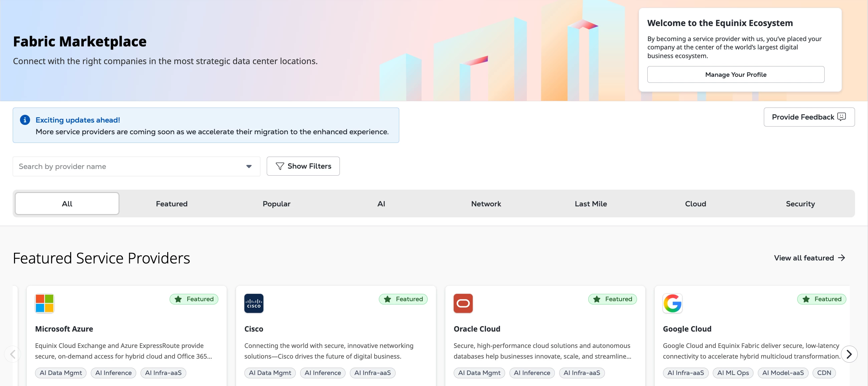Screen dimensions: 868x386
Task: Show previous featured providers with left chevron
Action: click(x=12, y=354)
